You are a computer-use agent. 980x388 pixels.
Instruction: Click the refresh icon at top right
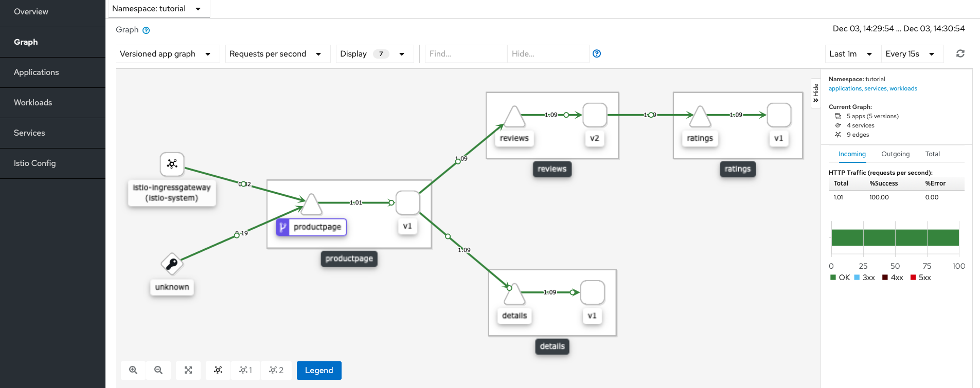tap(960, 53)
